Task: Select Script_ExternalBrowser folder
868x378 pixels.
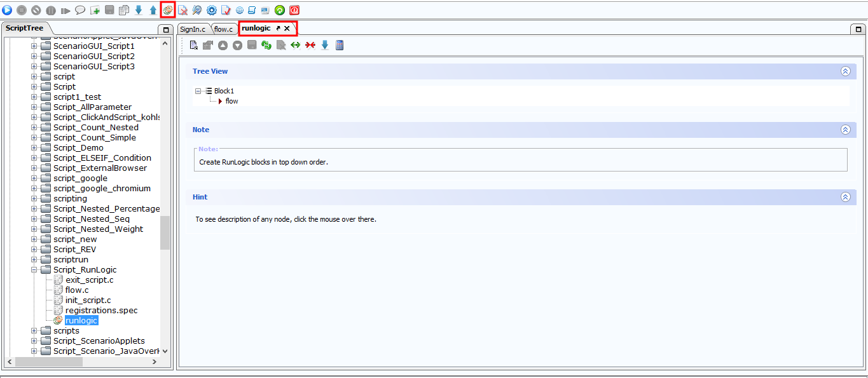Action: point(100,168)
